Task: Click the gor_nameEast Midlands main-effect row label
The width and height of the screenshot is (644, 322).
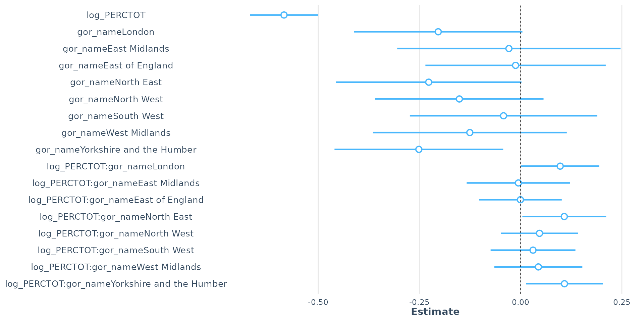Action: coord(116,49)
